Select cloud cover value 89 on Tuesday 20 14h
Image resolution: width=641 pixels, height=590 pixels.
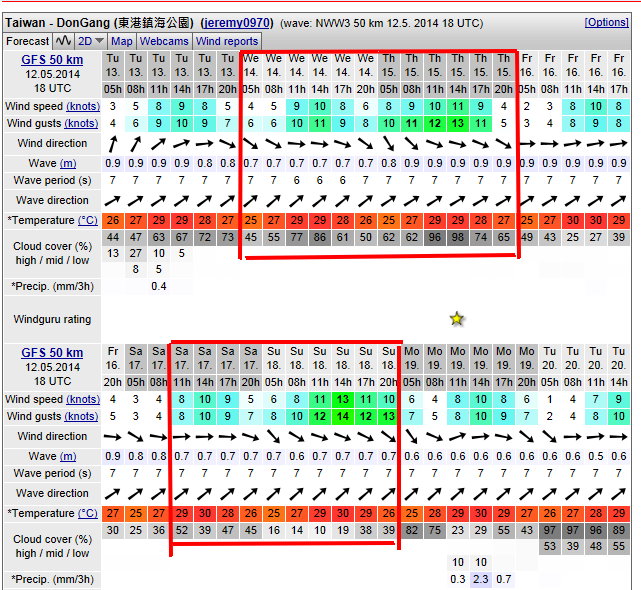(x=619, y=530)
